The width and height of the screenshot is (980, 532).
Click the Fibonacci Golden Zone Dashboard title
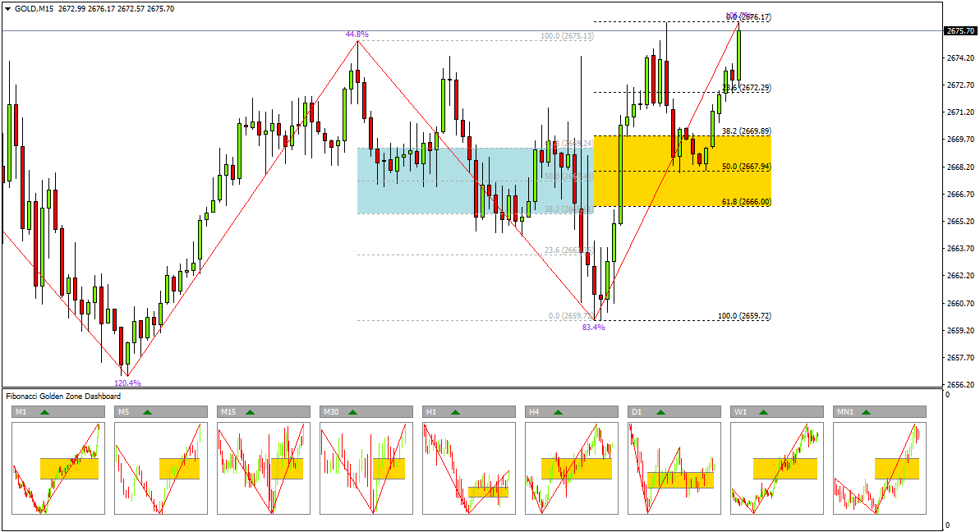(63, 397)
